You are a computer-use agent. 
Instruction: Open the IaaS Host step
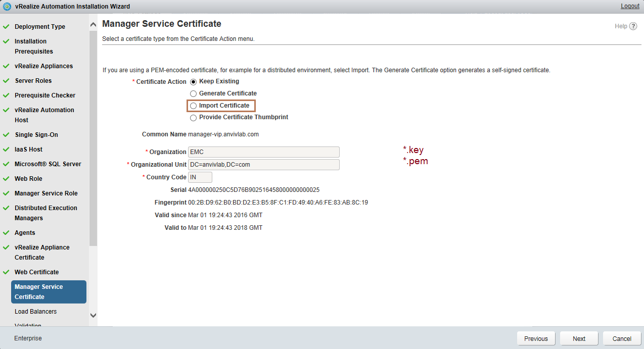coord(28,149)
